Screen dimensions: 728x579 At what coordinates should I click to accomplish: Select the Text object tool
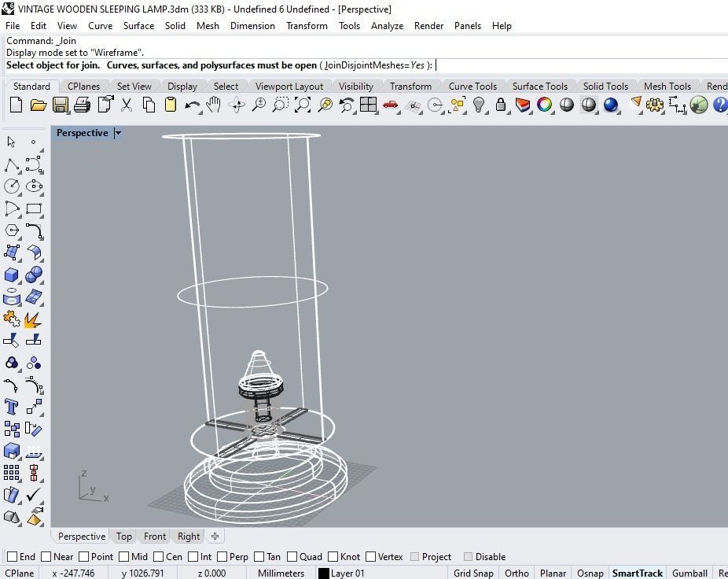(12, 407)
